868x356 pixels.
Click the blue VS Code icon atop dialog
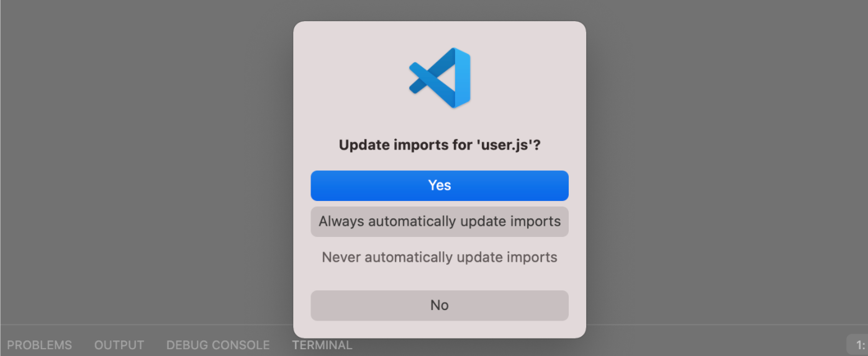coord(440,78)
